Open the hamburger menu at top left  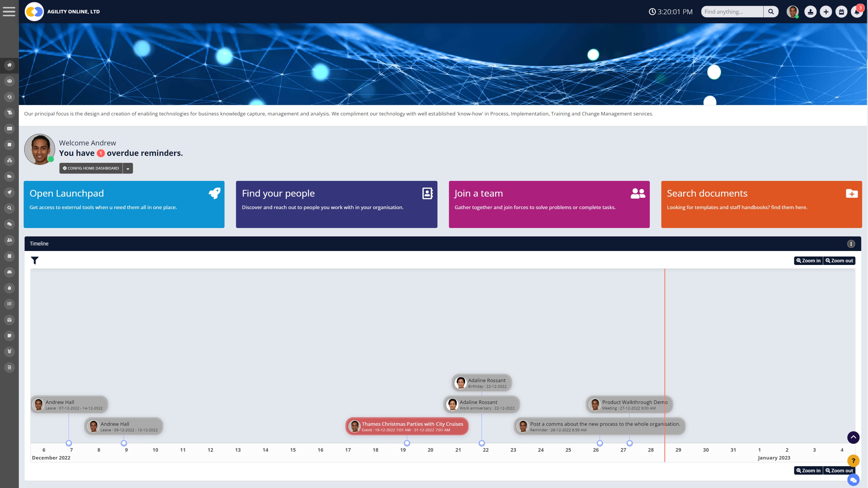pyautogui.click(x=9, y=11)
